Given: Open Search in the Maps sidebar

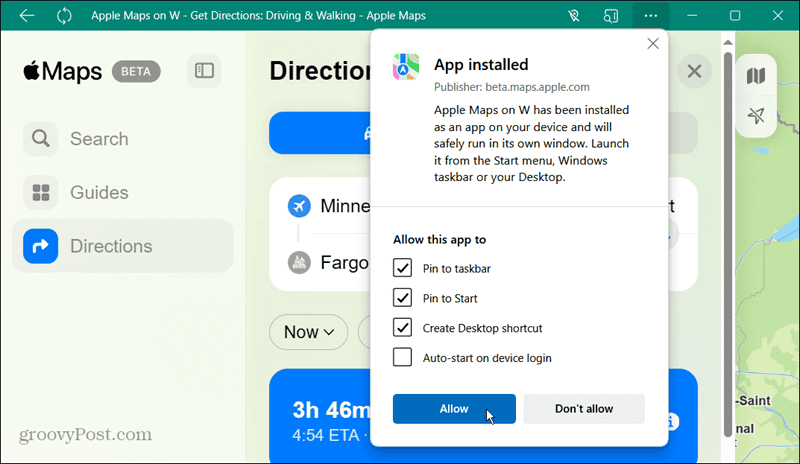Looking at the screenshot, I should 122,139.
